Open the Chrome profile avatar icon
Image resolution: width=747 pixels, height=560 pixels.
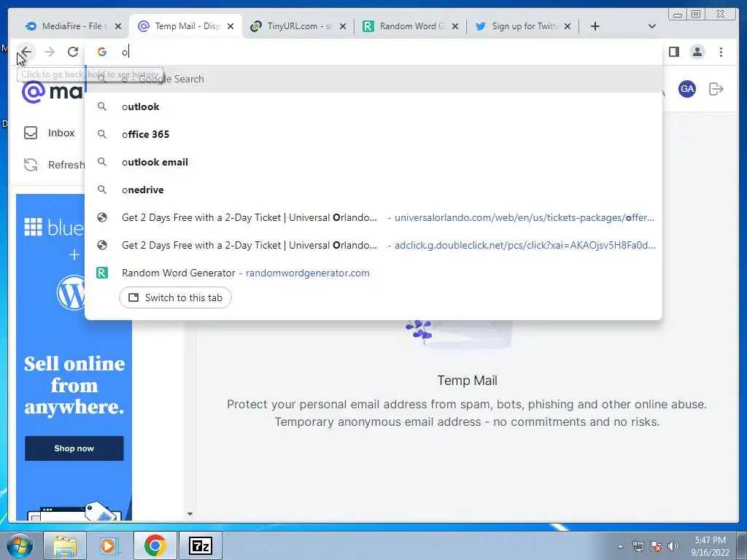click(x=697, y=52)
